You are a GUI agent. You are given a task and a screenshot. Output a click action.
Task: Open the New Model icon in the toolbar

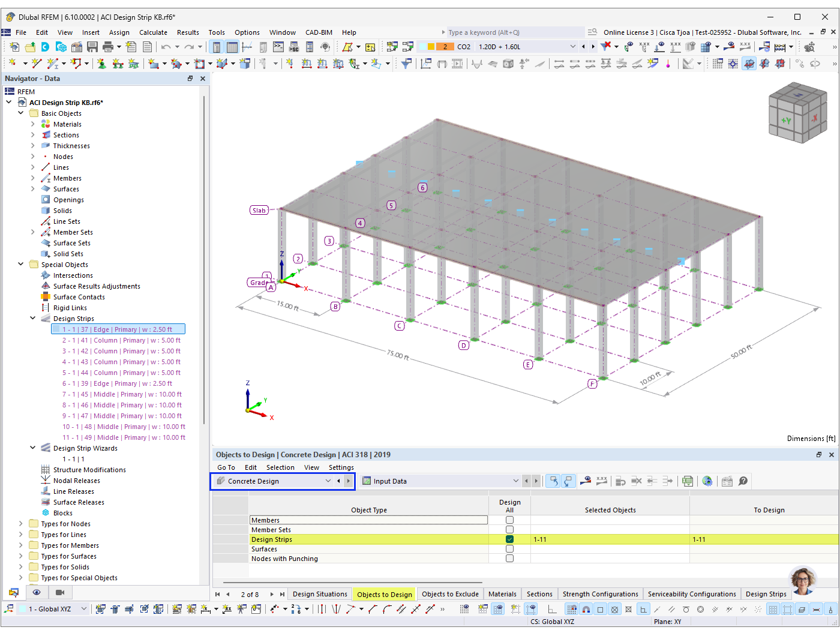pos(14,46)
